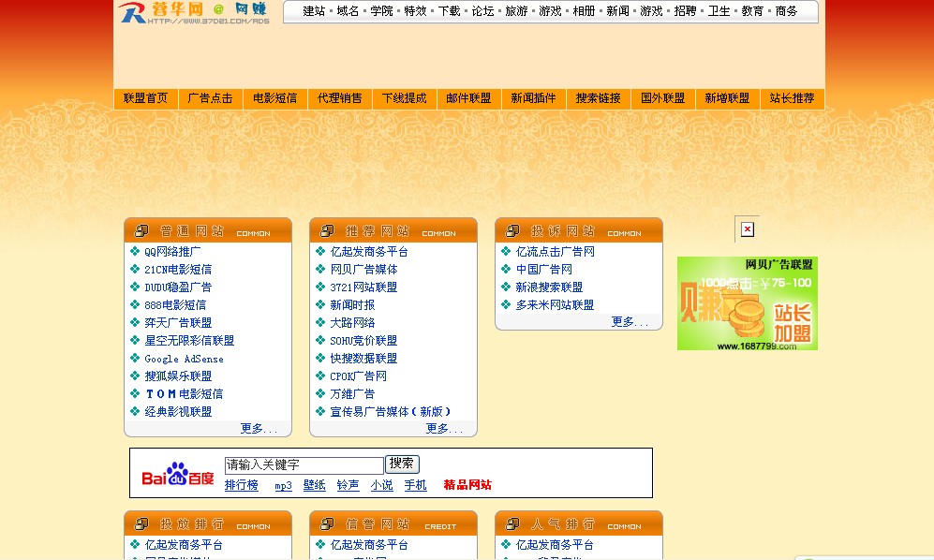Click the bullet icon beside Google AdSense
Image resolution: width=934 pixels, height=560 pixels.
135,358
